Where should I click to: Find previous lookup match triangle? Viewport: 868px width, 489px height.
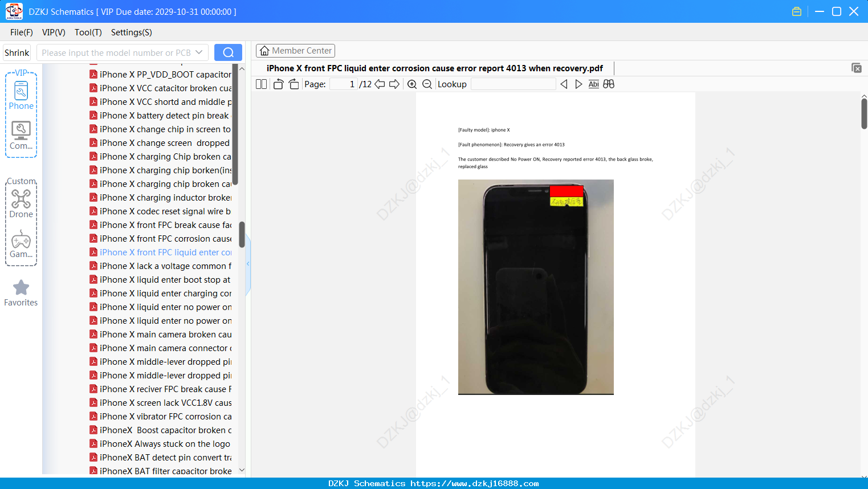pos(564,84)
